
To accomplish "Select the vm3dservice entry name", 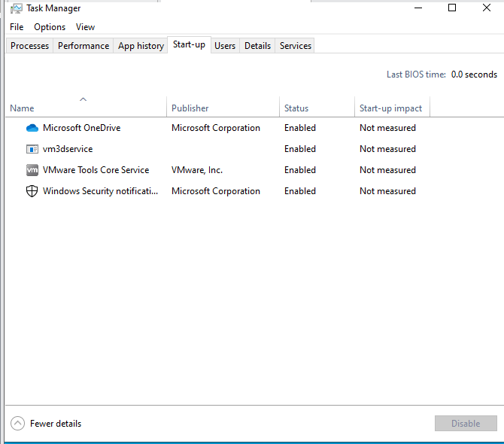I will [68, 149].
